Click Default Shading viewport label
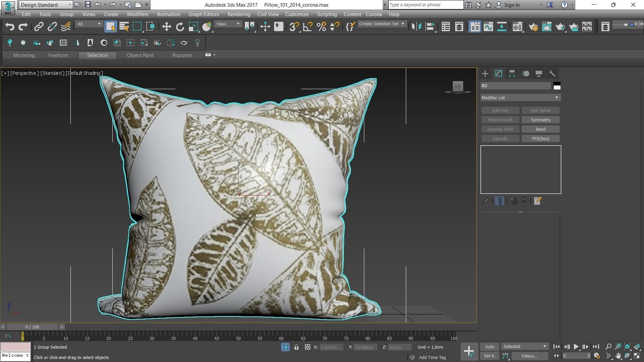644x362 pixels. point(84,73)
